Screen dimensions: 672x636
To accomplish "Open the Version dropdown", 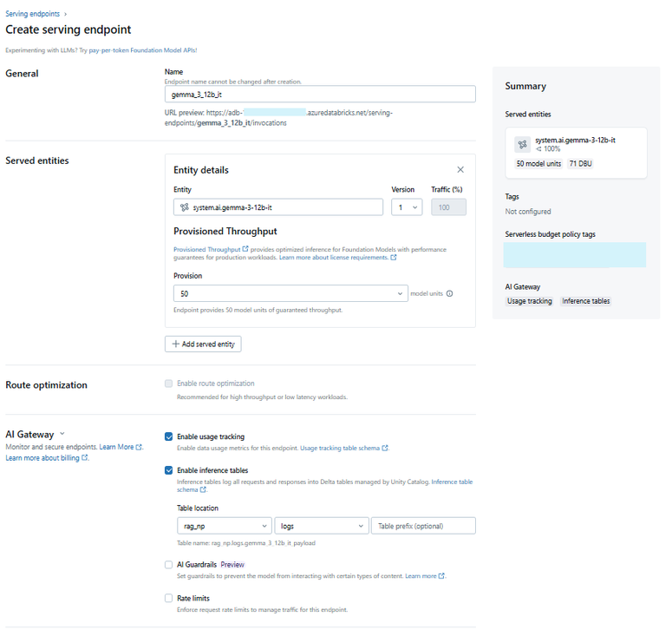I will pos(406,207).
